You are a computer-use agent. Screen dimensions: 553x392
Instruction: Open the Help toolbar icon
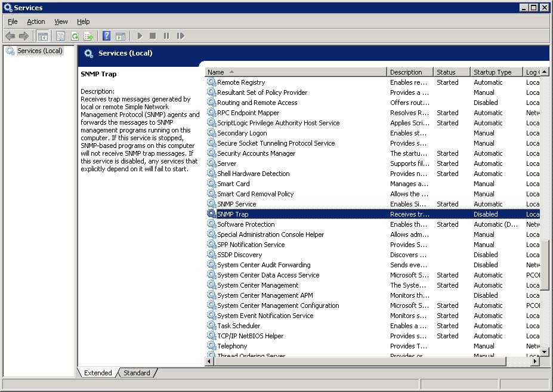point(106,36)
